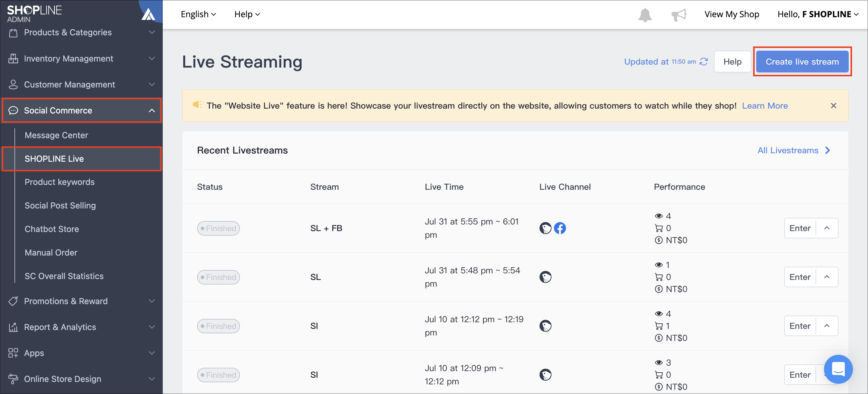
Task: Click Enter for Jul 10 12:09 pm stream
Action: click(x=800, y=375)
